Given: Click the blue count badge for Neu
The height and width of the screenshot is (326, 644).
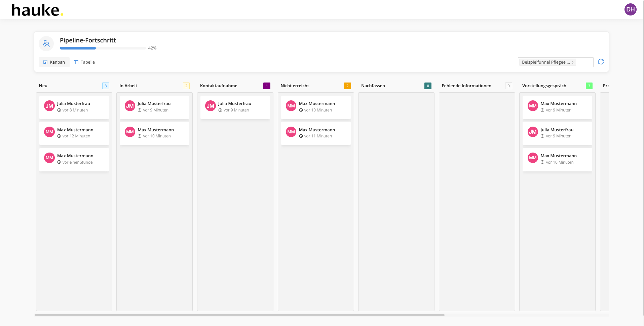Looking at the screenshot, I should pos(106,86).
